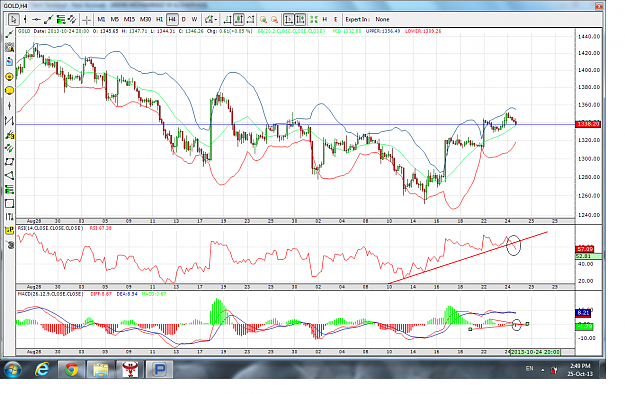
Task: Select the polygon shape tool in sidebar
Action: (9, 162)
